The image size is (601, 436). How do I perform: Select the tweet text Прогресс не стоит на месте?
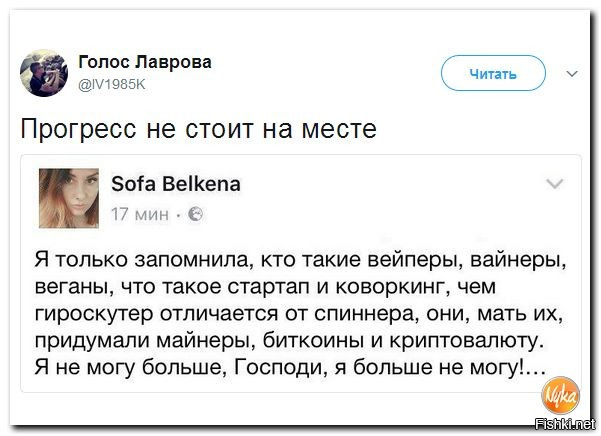[x=199, y=128]
